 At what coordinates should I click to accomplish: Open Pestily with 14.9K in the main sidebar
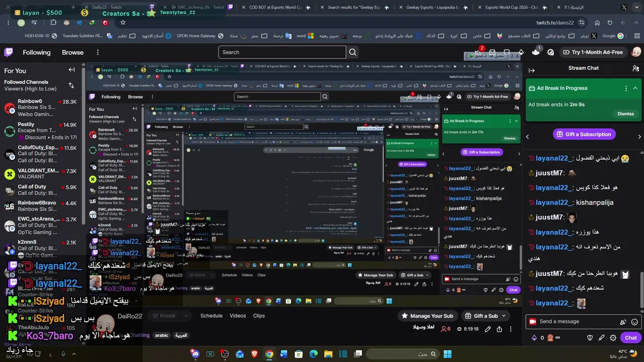click(x=40, y=131)
